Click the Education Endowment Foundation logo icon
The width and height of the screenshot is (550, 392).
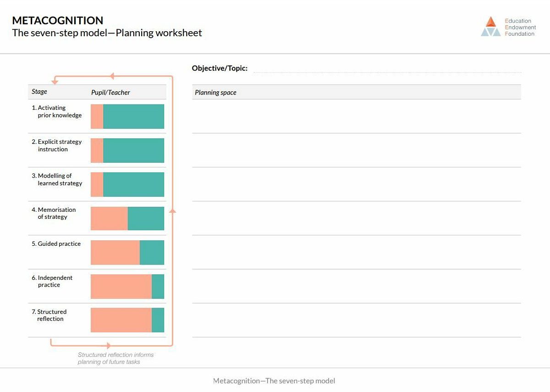pyautogui.click(x=491, y=27)
